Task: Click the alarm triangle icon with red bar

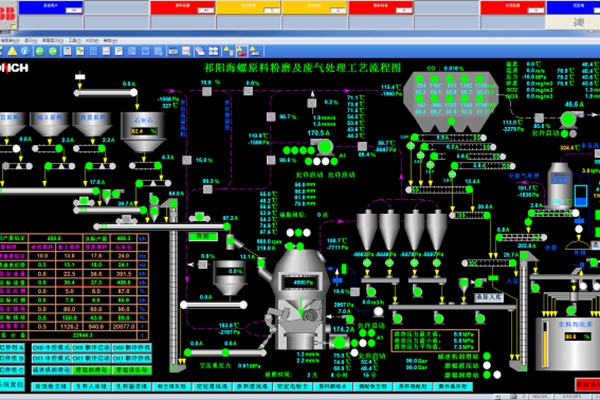Action: 241,51
